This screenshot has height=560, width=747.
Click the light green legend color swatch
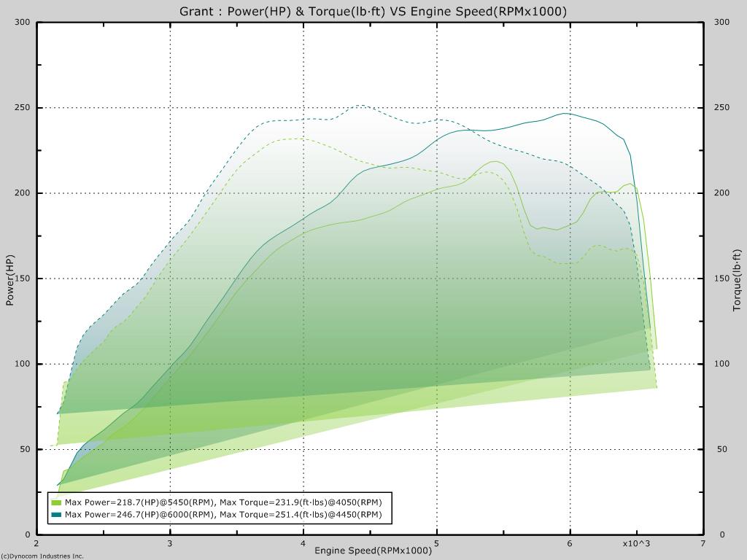tap(56, 502)
